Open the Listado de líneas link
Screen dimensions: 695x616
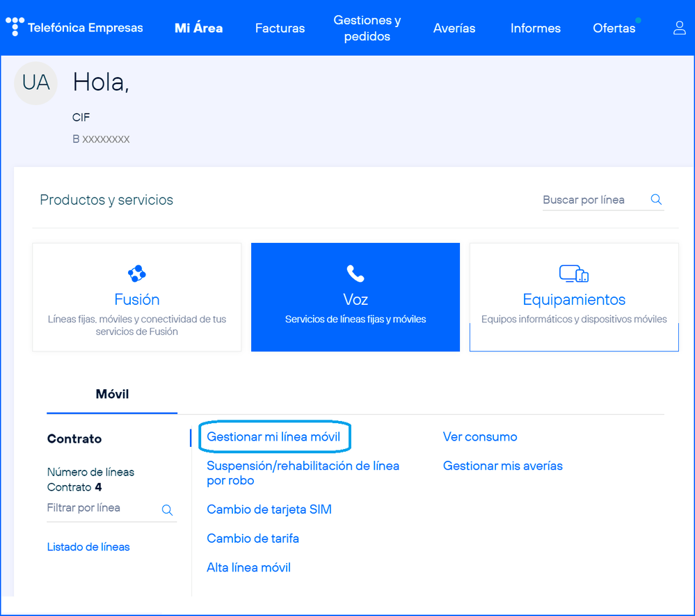point(88,547)
